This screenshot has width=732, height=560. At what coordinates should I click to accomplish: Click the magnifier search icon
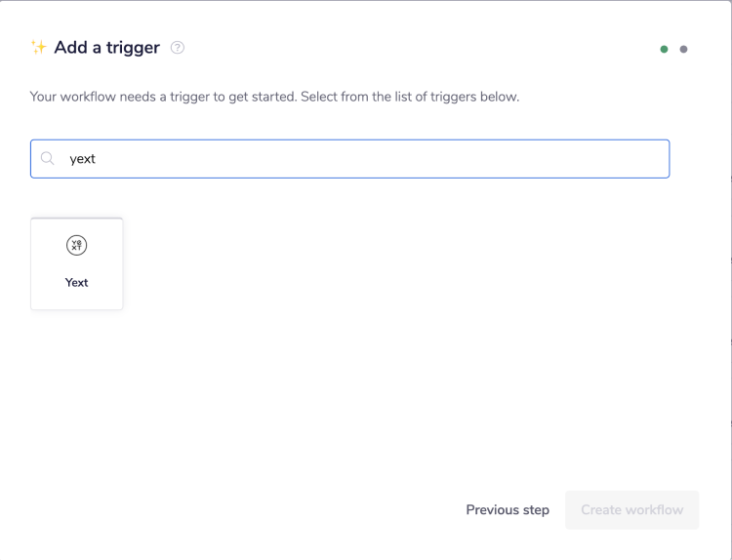pos(48,158)
